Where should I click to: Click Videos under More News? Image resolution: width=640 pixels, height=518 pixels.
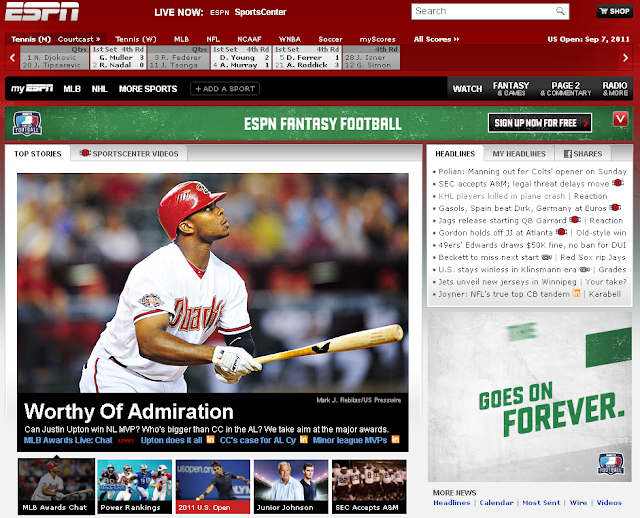click(609, 502)
